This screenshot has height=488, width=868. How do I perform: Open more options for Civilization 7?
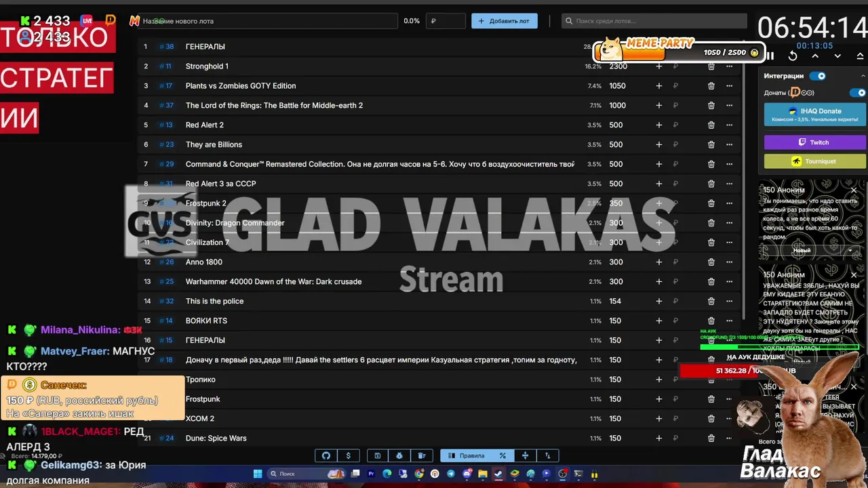tap(730, 242)
